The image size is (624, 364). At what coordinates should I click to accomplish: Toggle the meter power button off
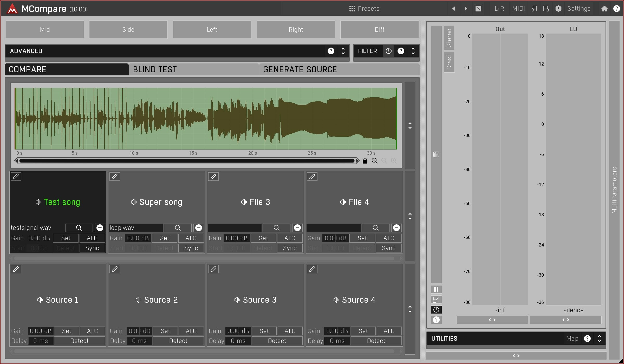point(436,309)
